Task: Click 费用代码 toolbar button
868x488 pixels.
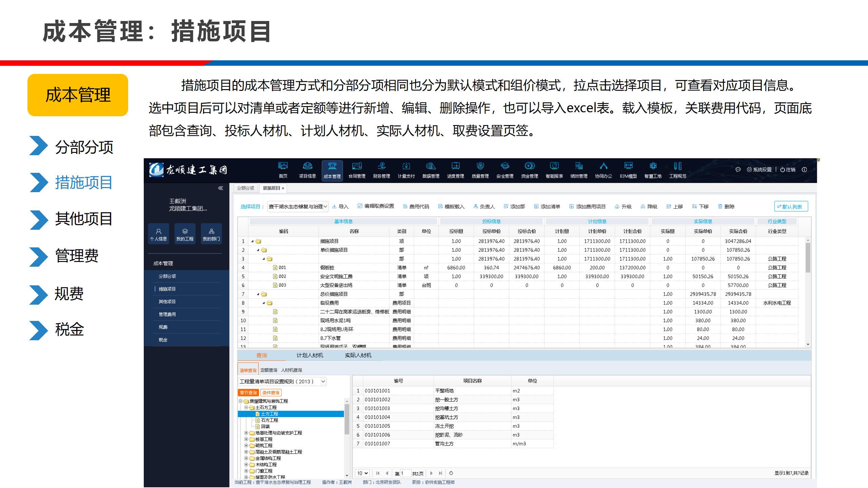Action: (416, 206)
